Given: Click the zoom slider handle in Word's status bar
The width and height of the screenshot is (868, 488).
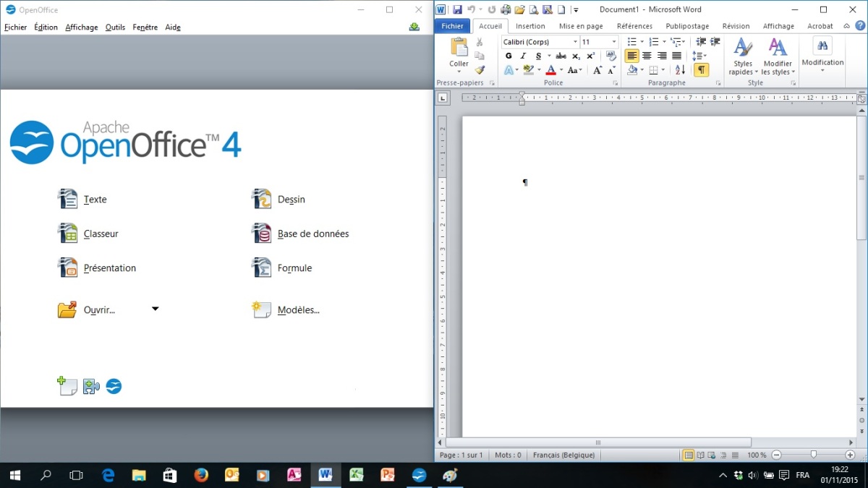Looking at the screenshot, I should pyautogui.click(x=814, y=455).
